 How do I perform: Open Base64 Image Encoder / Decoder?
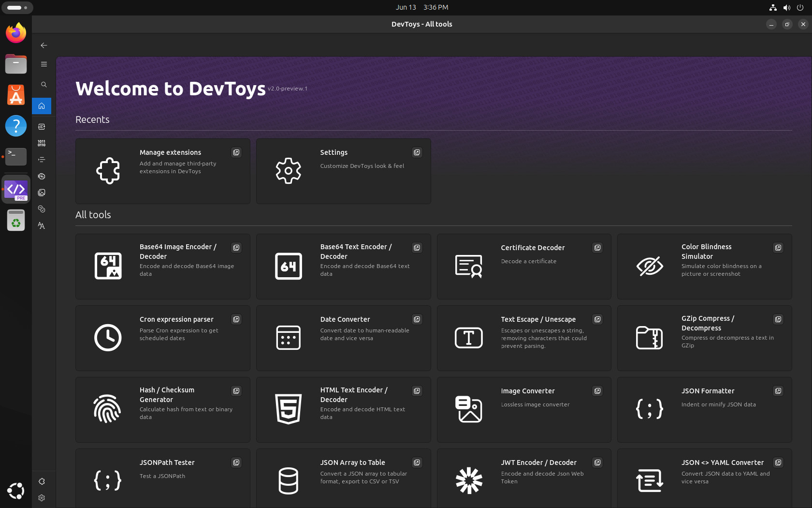(163, 267)
